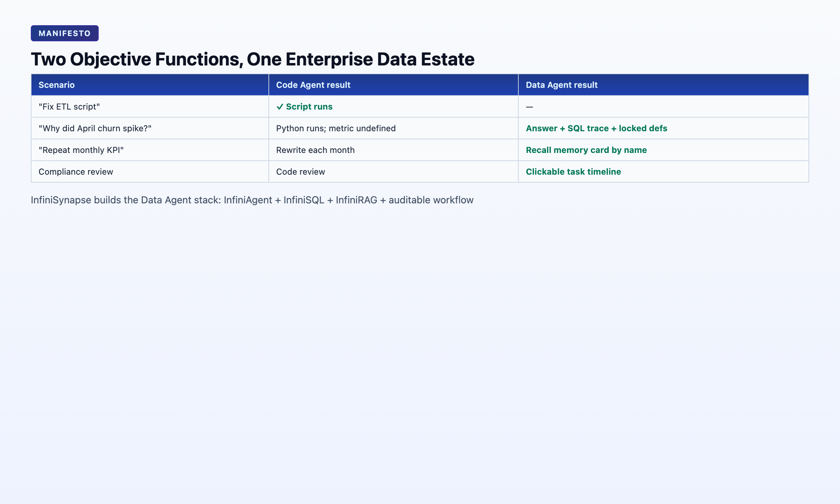Select the slide title 'Two Objective Functions, One Enterprise Data Estate'

point(253,59)
